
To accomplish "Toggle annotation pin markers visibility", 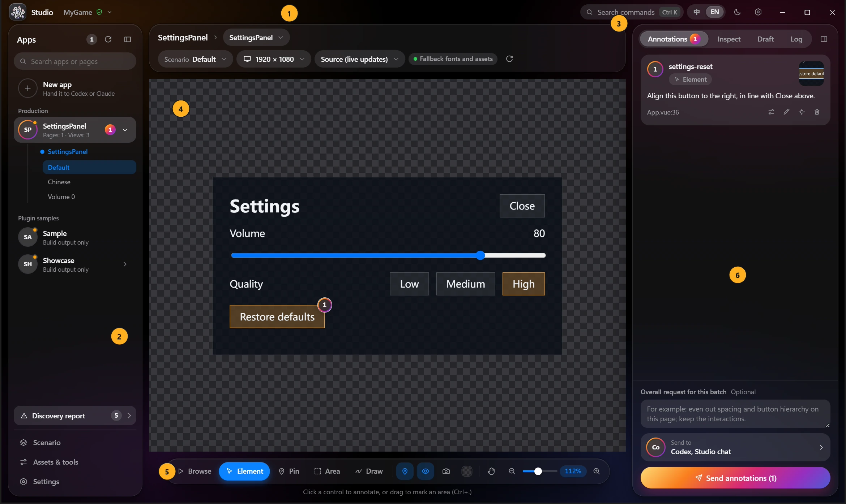I will [x=405, y=471].
